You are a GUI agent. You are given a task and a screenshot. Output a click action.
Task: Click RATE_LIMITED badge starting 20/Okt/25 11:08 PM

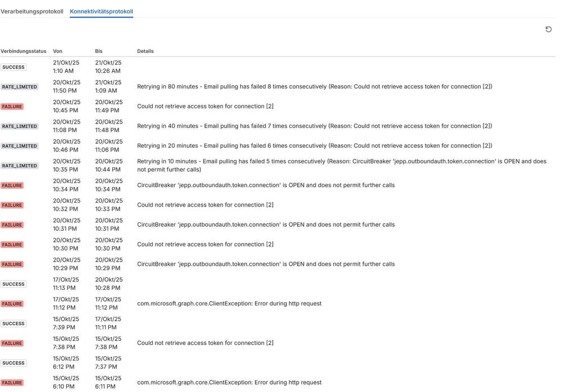[19, 126]
